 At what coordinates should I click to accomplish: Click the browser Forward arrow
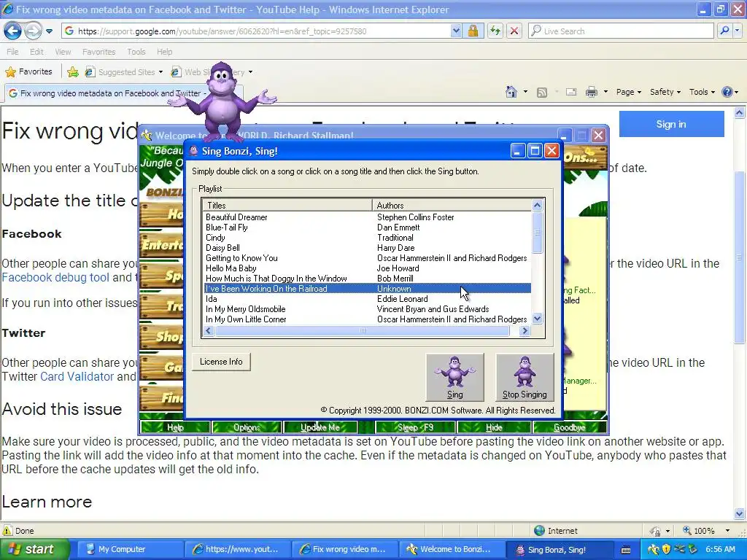click(x=32, y=31)
